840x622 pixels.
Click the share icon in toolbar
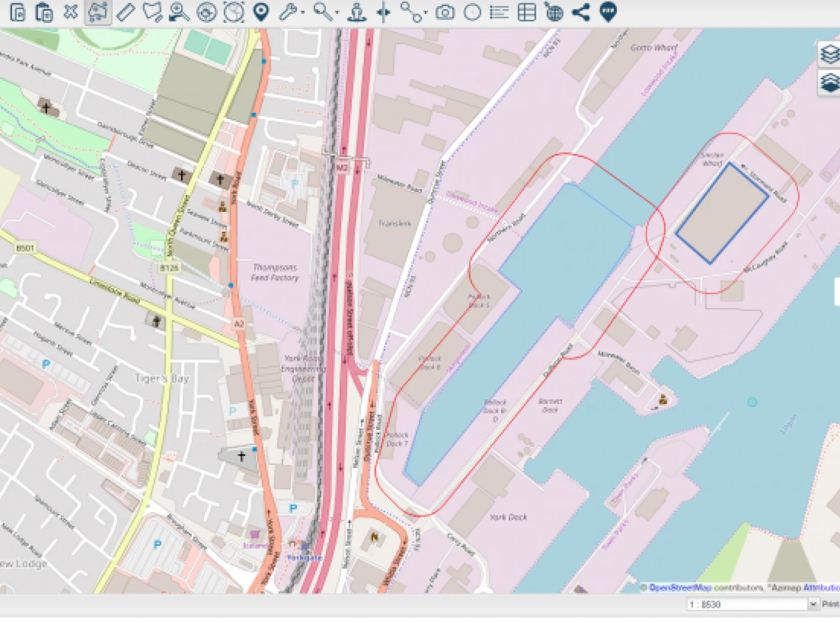580,12
